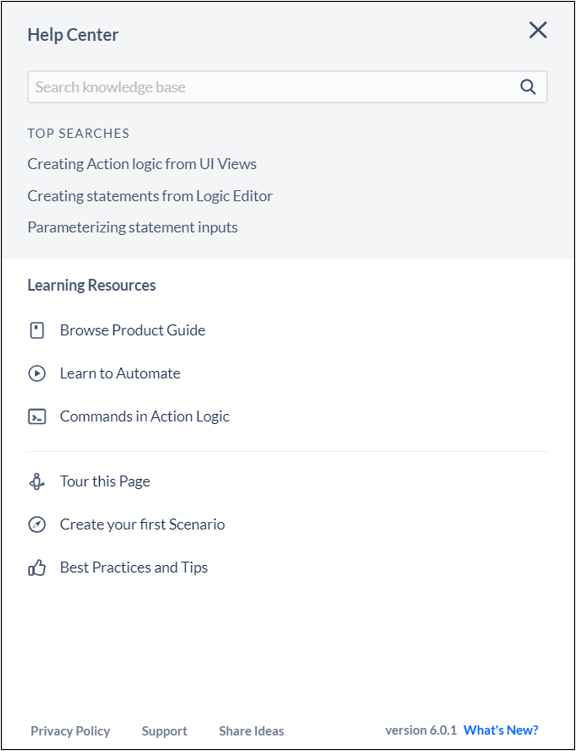Screen dimensions: 576x751
Task: Focus the Search knowledge base field
Action: coord(287,87)
